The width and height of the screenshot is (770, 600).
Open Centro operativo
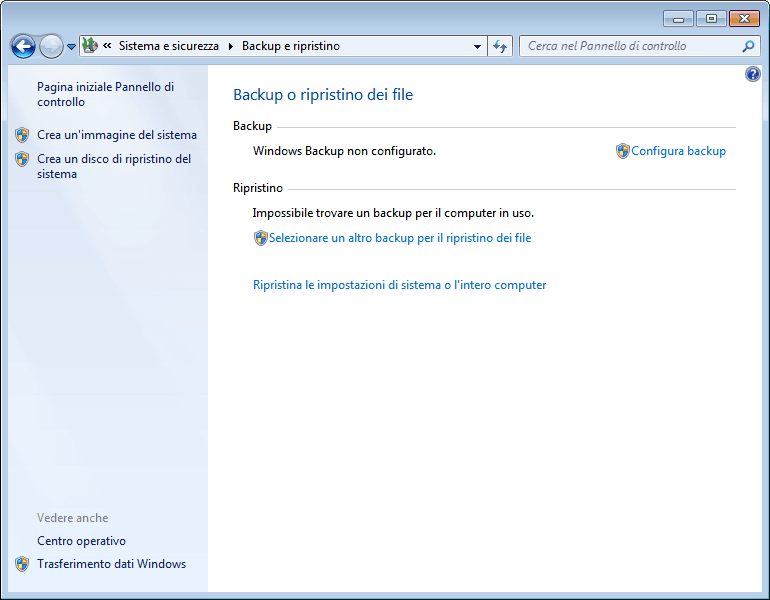pyautogui.click(x=82, y=541)
